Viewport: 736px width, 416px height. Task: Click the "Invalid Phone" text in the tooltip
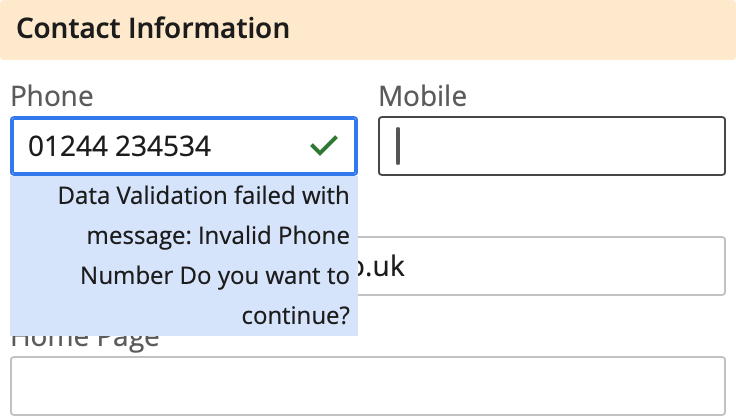pos(274,236)
